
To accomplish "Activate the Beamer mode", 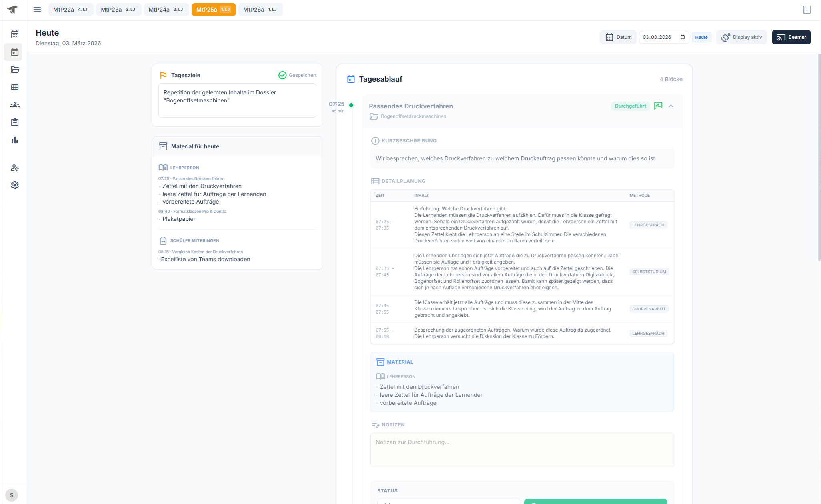I will 791,37.
